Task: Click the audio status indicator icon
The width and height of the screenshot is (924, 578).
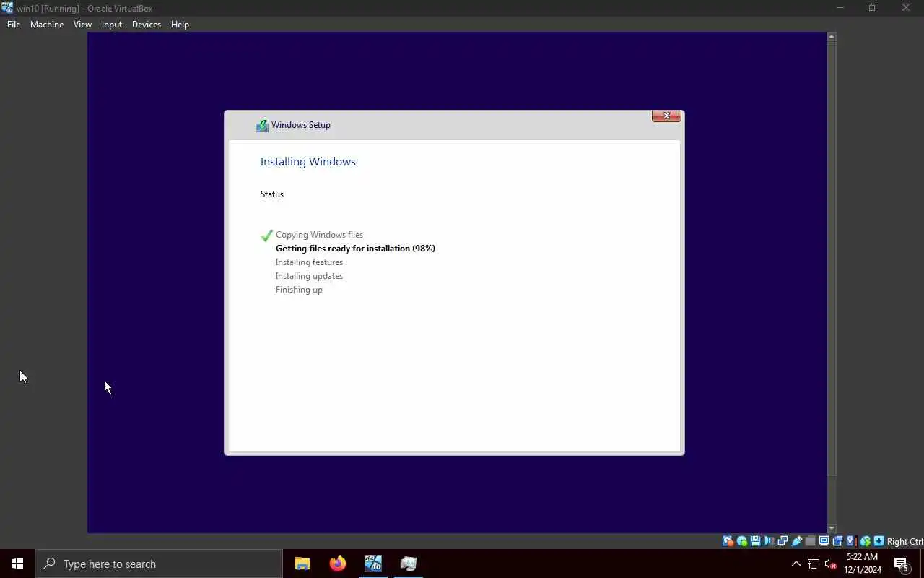Action: point(769,541)
